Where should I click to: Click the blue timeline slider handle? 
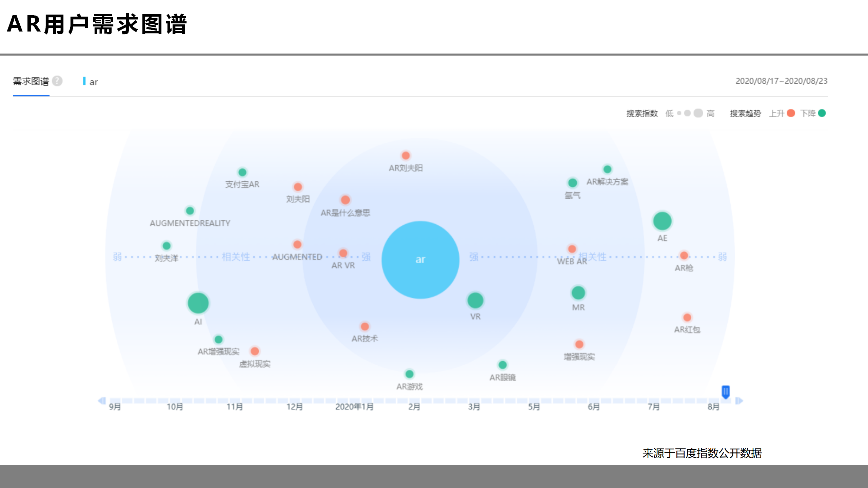tap(726, 392)
